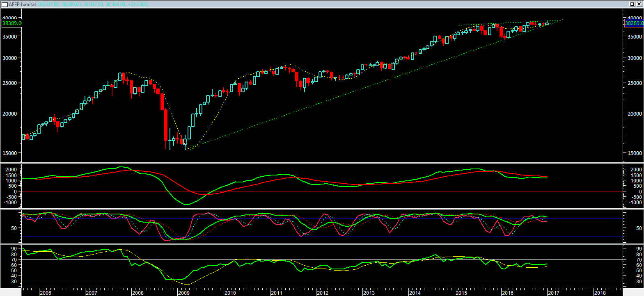The image size is (644, 296).
Task: Restore the AEFP habitat chart window
Action: pos(633,4)
